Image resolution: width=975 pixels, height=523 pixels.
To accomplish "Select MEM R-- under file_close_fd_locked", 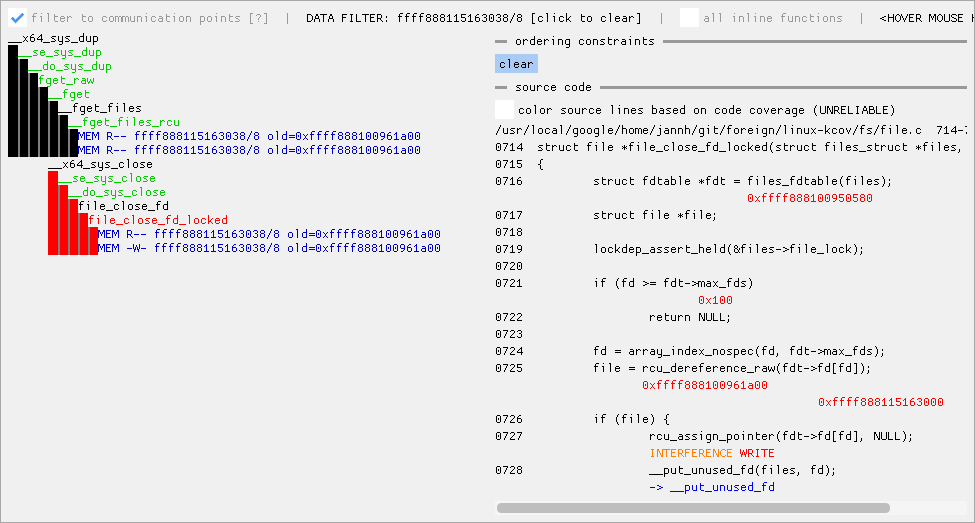I will coord(269,234).
